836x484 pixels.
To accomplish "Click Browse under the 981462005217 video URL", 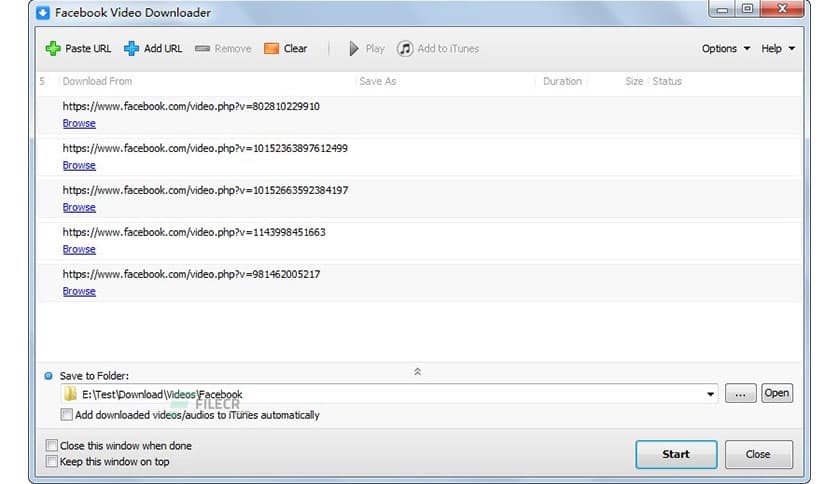I will pos(79,292).
